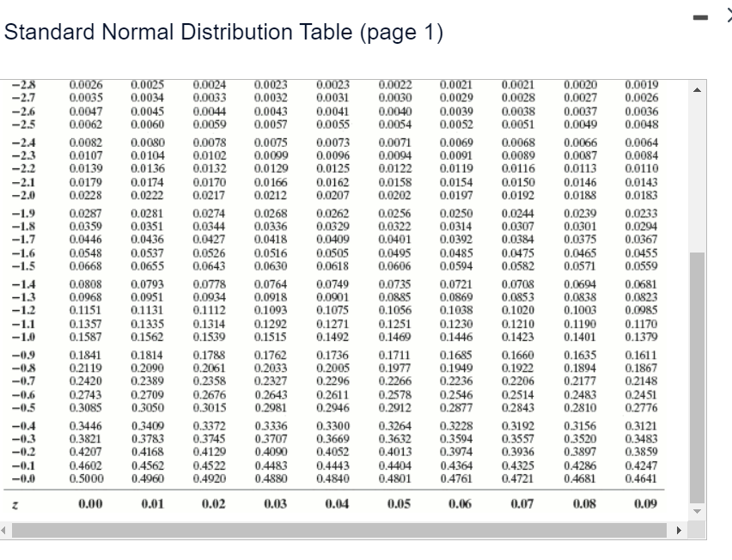Click the value 0.3446

[x=86, y=426]
